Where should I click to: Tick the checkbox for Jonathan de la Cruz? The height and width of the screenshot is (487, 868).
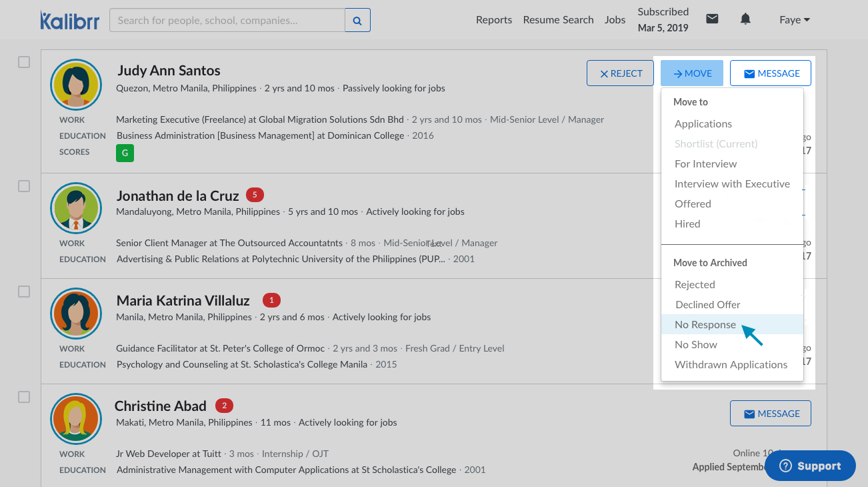pos(24,186)
